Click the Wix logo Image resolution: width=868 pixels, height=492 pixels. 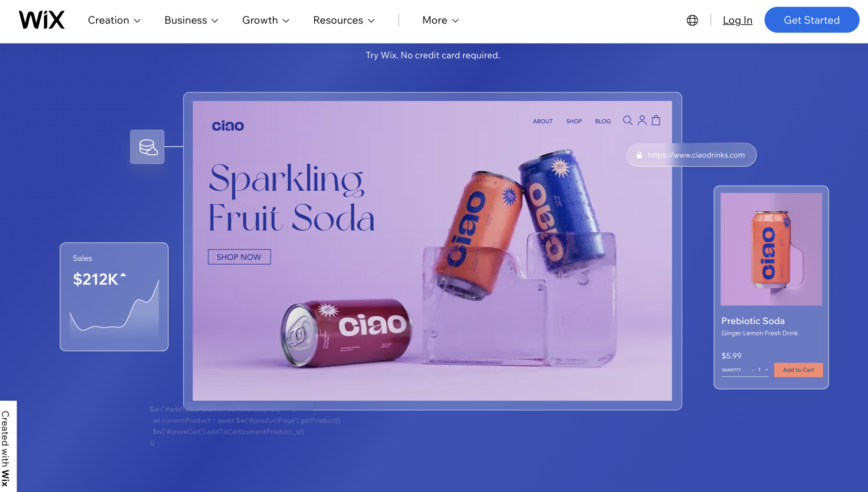pyautogui.click(x=41, y=20)
